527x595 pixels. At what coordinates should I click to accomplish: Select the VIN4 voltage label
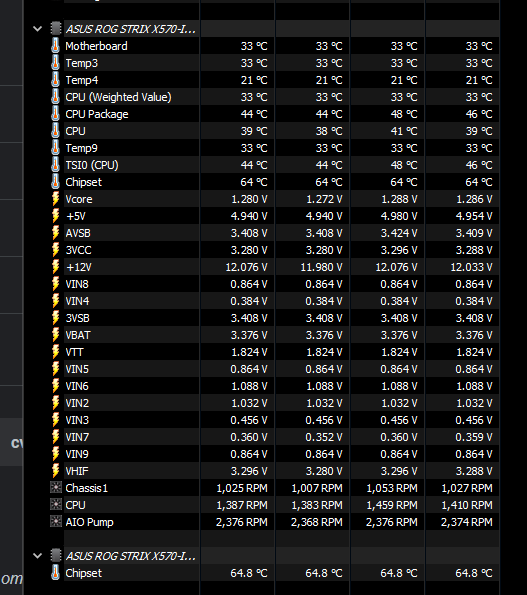(x=77, y=301)
